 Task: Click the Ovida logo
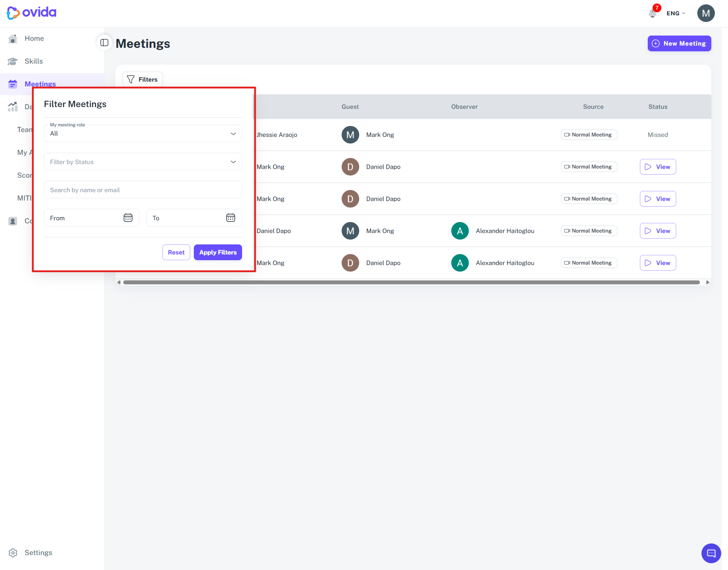point(32,13)
